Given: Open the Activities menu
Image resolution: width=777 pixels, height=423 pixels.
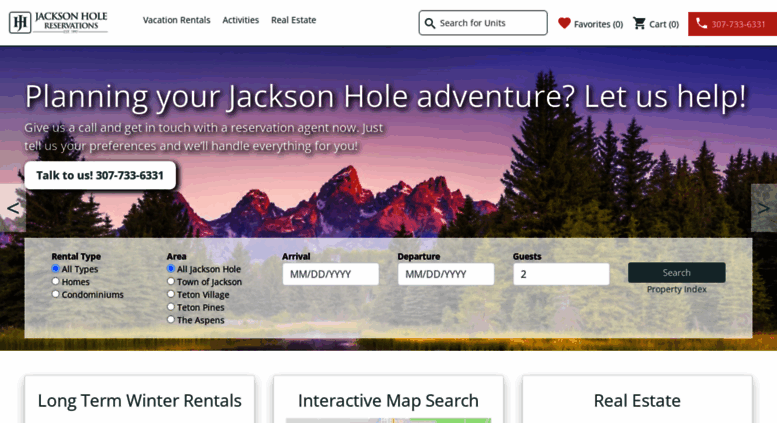Looking at the screenshot, I should tap(240, 20).
